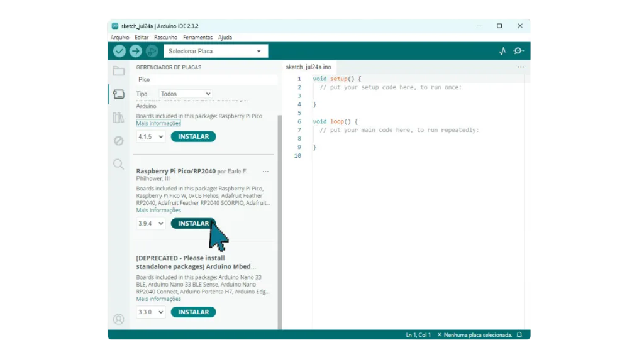Click the Raspberry Pi Pico/RP2040 title

coord(176,171)
